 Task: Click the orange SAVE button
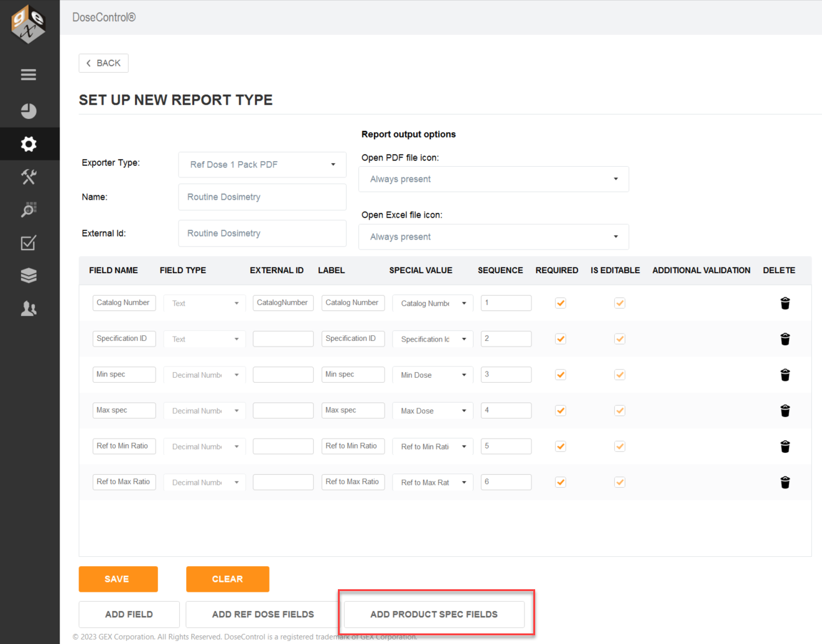(x=118, y=579)
